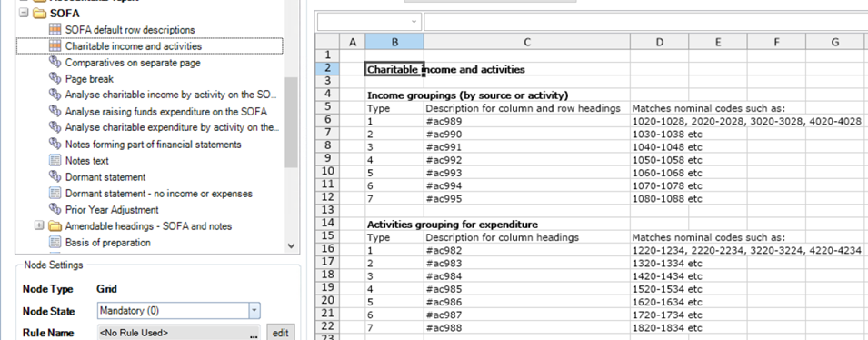This screenshot has height=340, width=868.
Task: Click the '1020-1028, 2020-2028' nominal codes cell
Action: (747, 121)
